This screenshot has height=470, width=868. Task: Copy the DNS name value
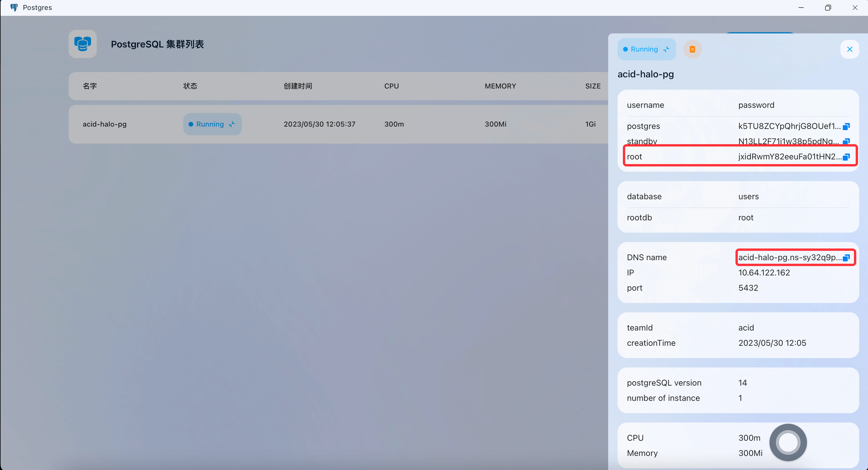click(x=846, y=258)
